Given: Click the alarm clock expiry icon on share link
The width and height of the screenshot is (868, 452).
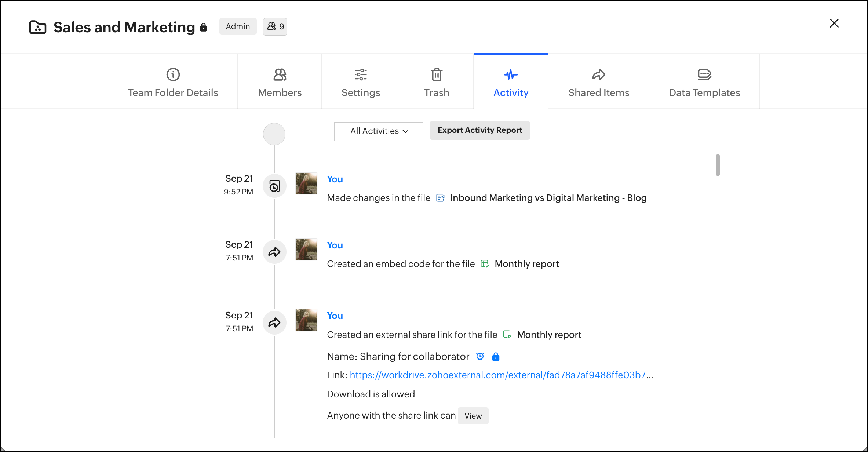Looking at the screenshot, I should click(480, 356).
